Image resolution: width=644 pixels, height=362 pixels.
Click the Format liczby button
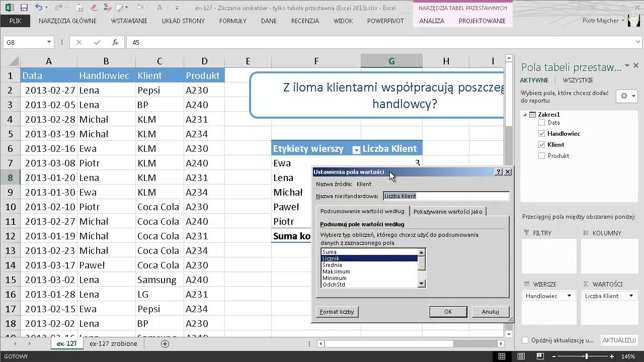point(337,312)
